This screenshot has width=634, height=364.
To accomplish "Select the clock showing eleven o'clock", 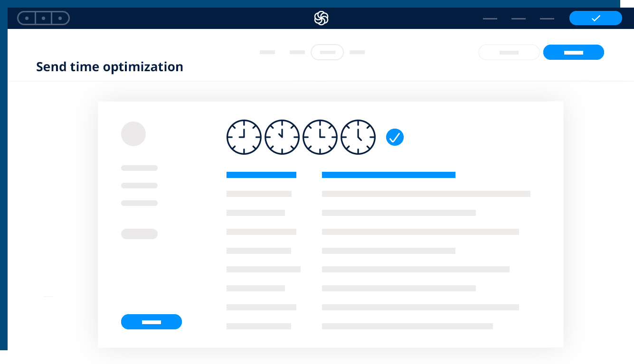I will point(282,137).
